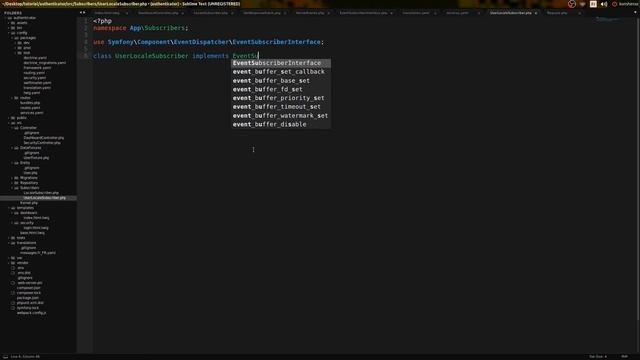
Task: Open translation.yaml file
Action: pyautogui.click(x=37, y=88)
